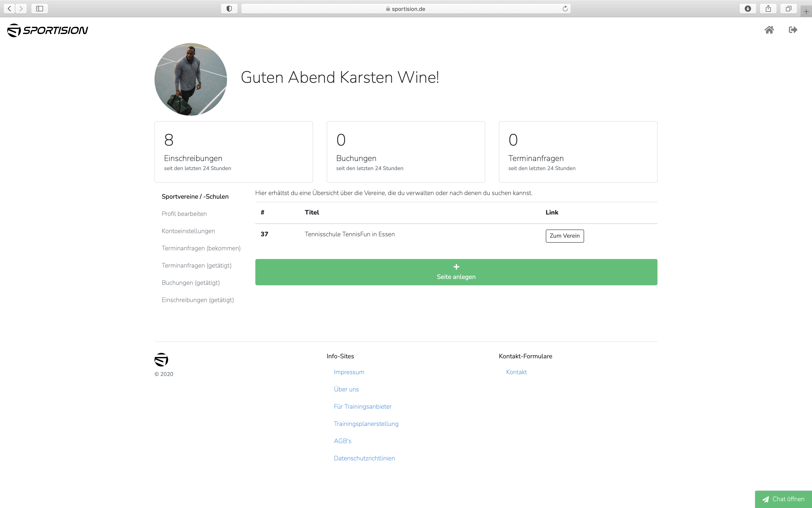
Task: Click Zum Verein button for TennisFun
Action: tap(564, 236)
